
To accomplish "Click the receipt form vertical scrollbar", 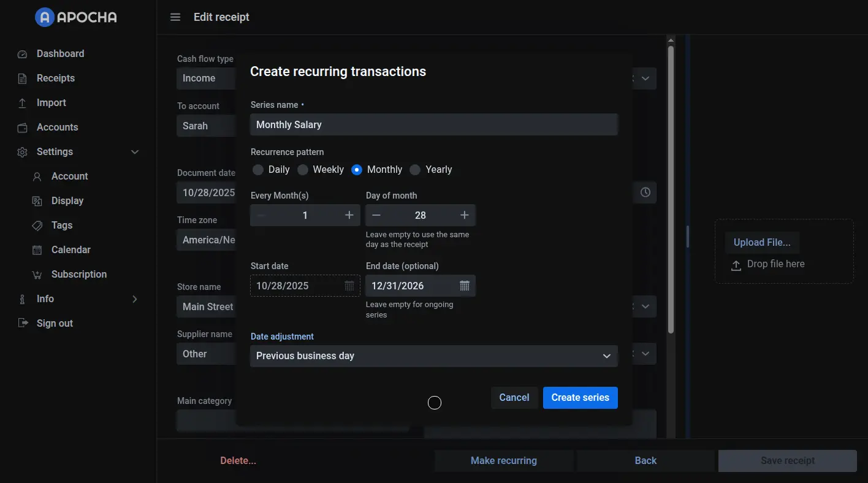I will point(671,184).
